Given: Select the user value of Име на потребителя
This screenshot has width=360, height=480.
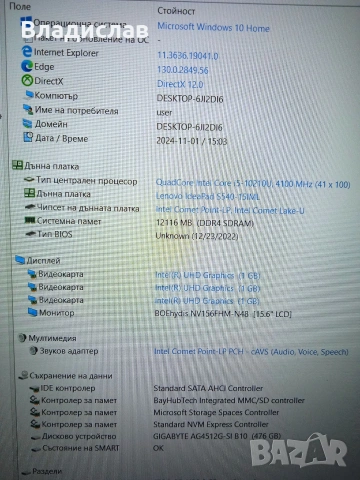Looking at the screenshot, I should click(164, 113).
